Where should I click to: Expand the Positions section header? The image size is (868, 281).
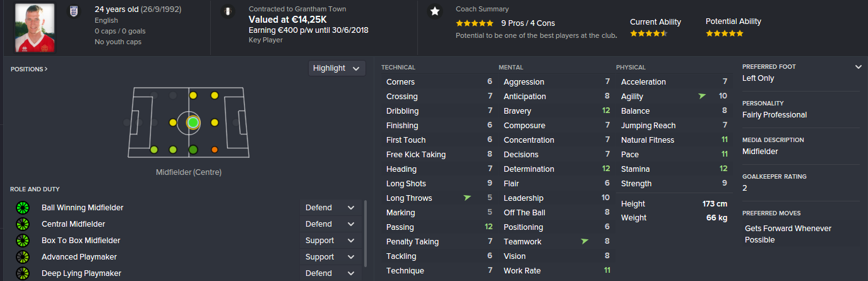pyautogui.click(x=29, y=69)
